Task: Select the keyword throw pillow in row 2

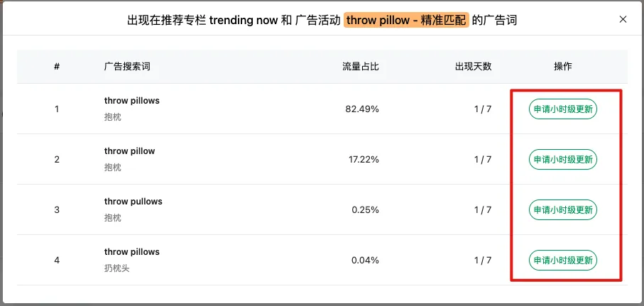Action: coord(129,151)
